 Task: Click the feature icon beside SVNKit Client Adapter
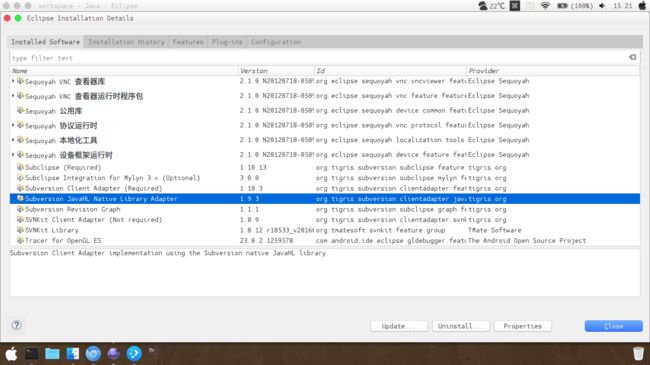[20, 219]
